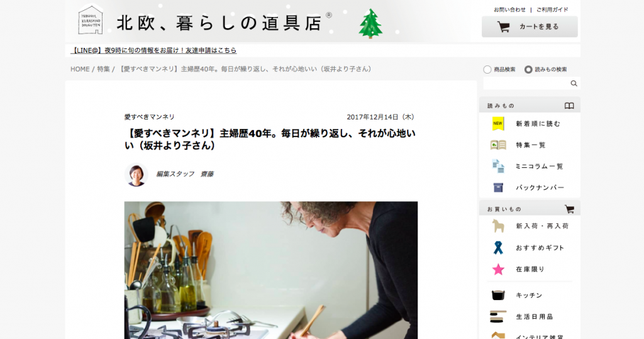Click the blue ribbon おすすめギフト icon
The image size is (644, 339).
click(498, 248)
